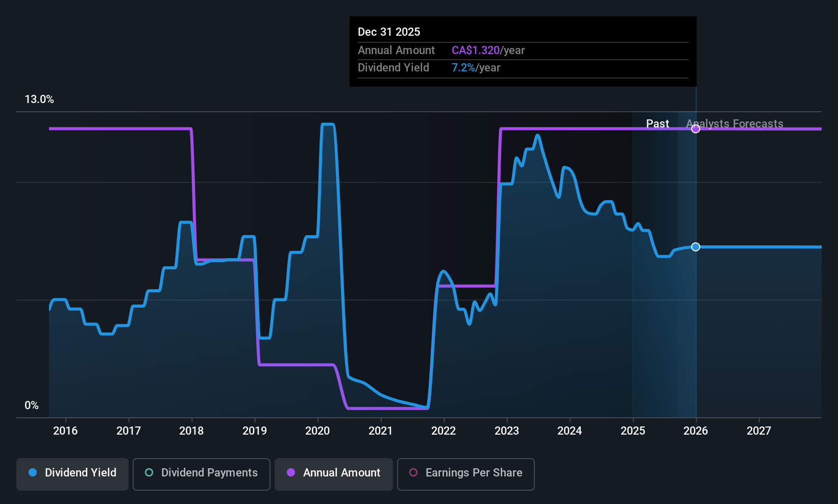838x504 pixels.
Task: Click the tooltip's Annual Amount row label
Action: 396,51
